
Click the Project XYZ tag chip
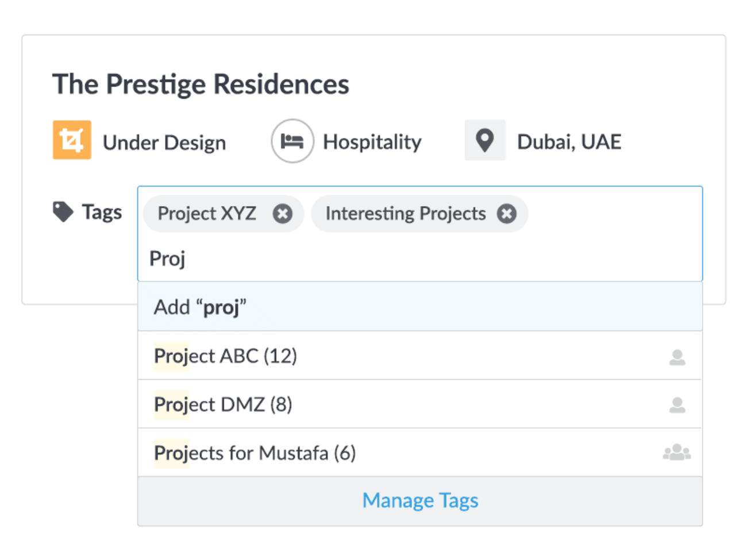click(x=224, y=214)
